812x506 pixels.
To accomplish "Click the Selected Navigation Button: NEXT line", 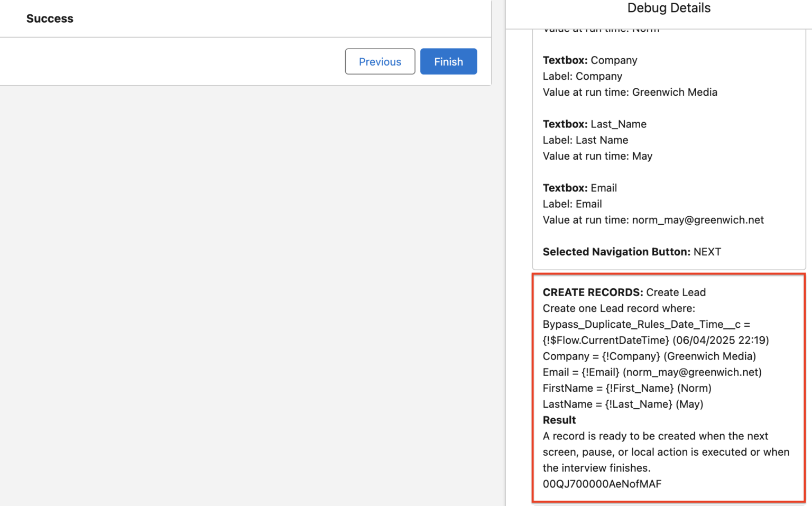I will (631, 252).
